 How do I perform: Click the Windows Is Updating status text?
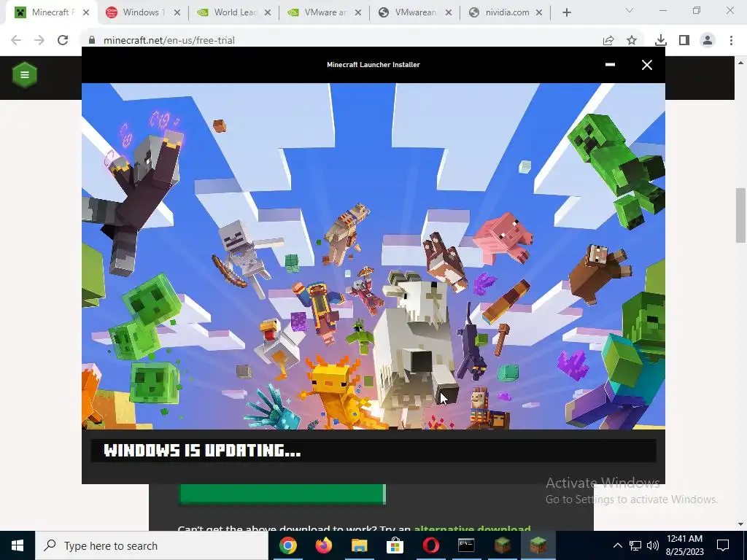click(x=202, y=451)
